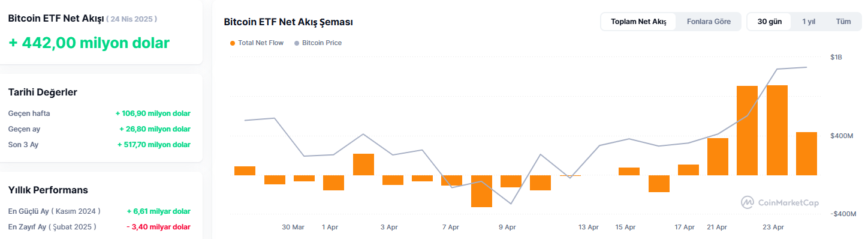This screenshot has width=868, height=239.
Task: Select the Tüm time range
Action: coord(843,22)
